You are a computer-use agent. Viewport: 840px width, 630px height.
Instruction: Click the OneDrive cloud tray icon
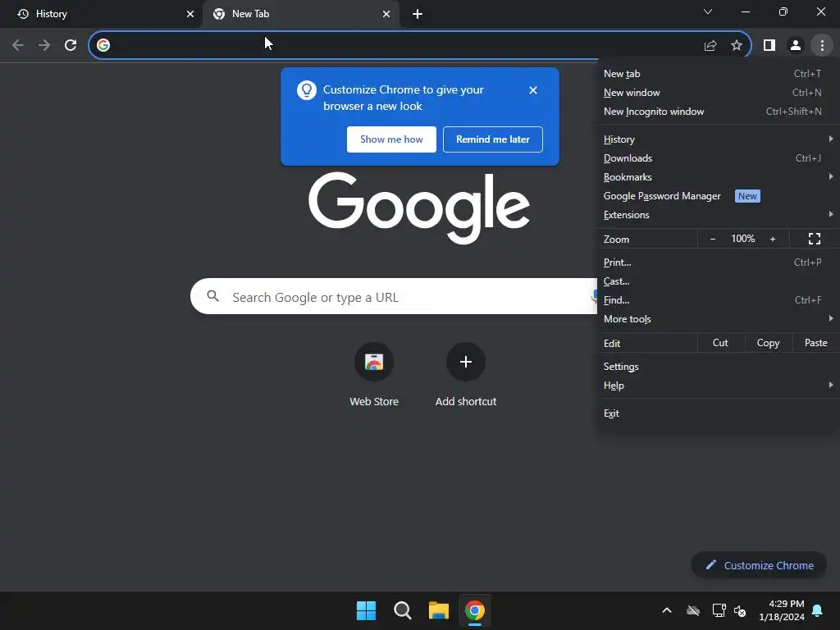(x=693, y=610)
